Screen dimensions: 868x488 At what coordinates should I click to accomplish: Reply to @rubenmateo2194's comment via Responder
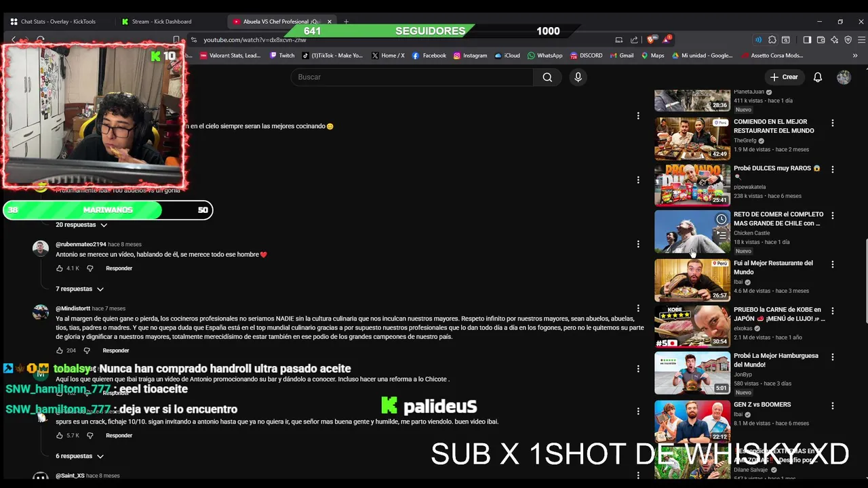point(119,268)
